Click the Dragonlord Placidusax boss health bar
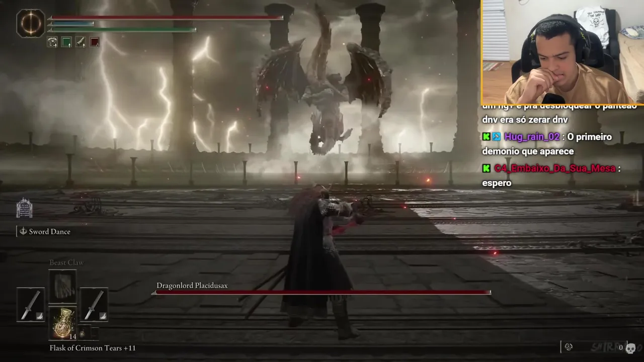644x362 pixels. coord(321,292)
